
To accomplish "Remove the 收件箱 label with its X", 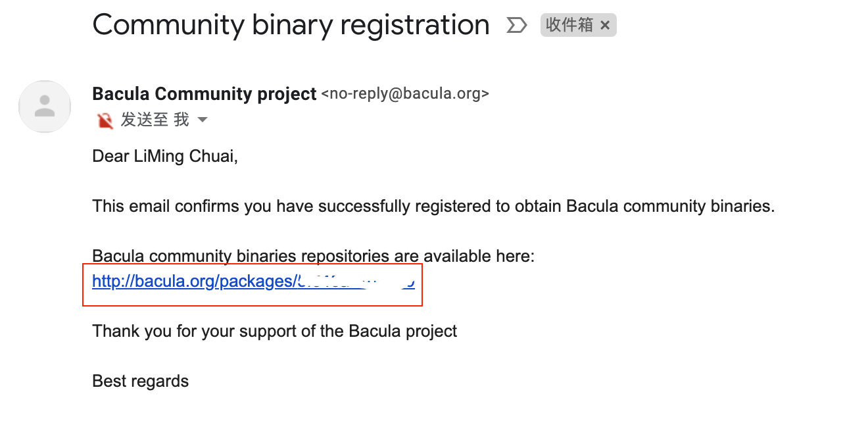I will (605, 26).
